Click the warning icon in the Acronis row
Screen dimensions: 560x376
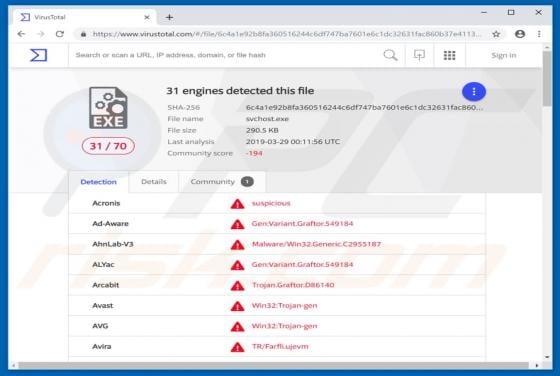(238, 204)
